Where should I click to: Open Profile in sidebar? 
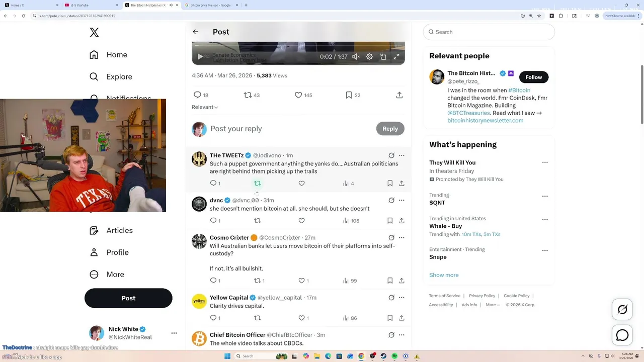click(109, 252)
